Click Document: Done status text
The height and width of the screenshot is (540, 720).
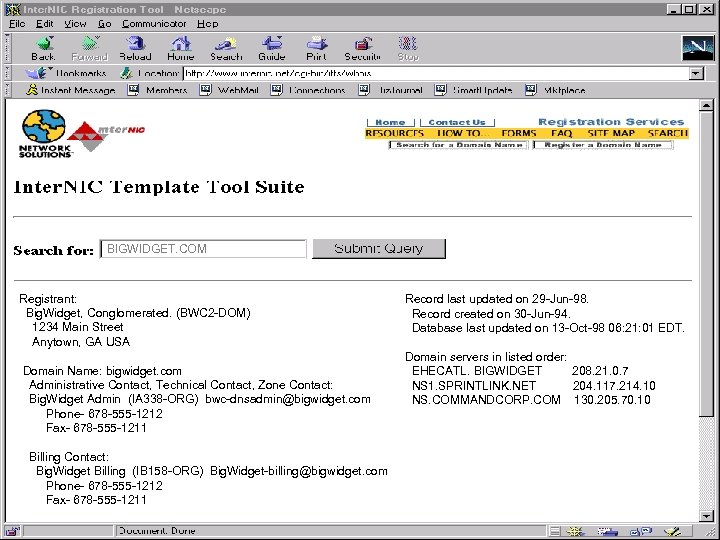(157, 531)
